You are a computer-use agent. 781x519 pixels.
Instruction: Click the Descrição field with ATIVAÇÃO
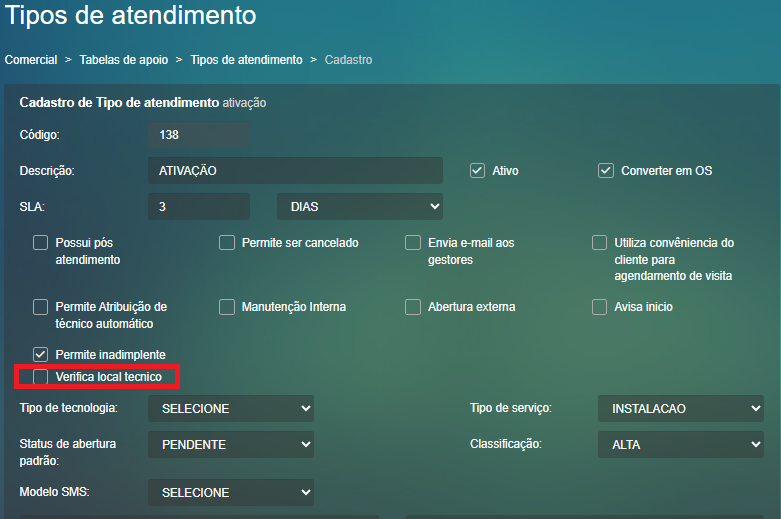click(x=295, y=171)
